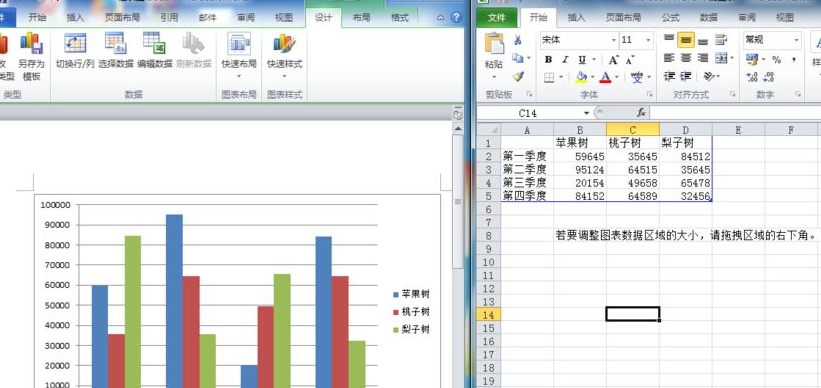Switch to Excel 公式 tab
Screen dimensions: 821x388
point(671,18)
